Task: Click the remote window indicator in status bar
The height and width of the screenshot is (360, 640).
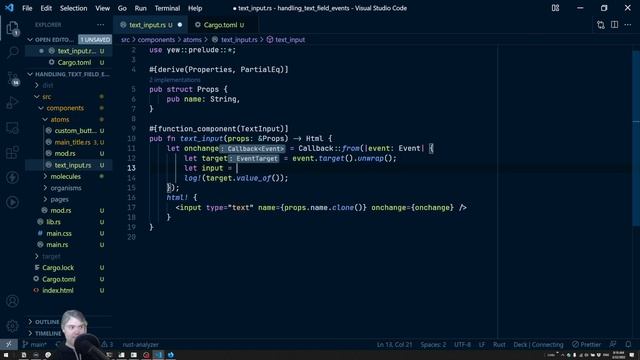Action: [x=9, y=344]
